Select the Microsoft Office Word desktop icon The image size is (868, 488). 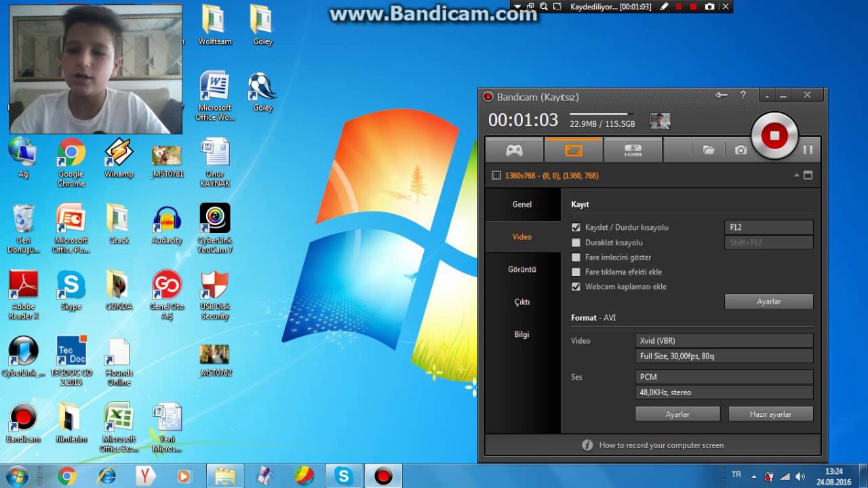click(214, 96)
